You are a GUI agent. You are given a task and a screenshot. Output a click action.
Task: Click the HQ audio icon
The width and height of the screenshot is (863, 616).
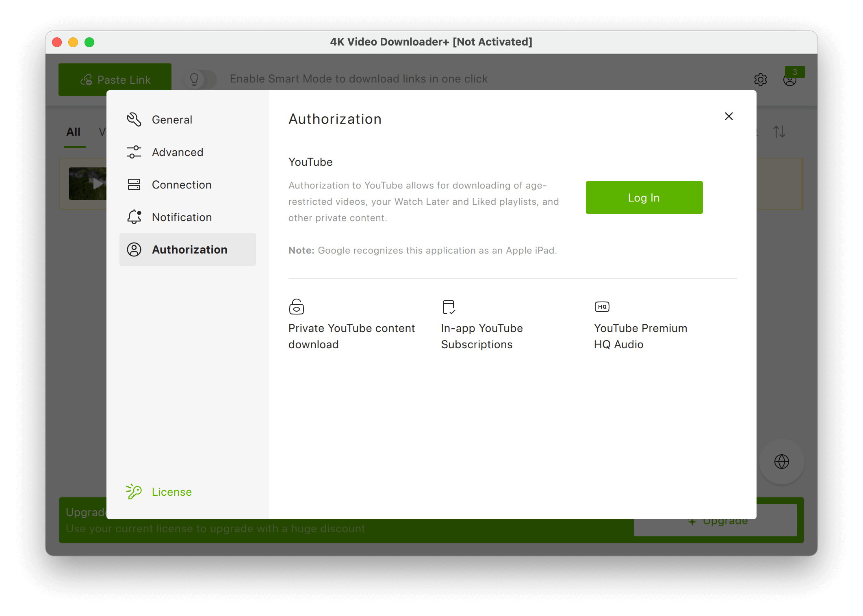point(602,307)
